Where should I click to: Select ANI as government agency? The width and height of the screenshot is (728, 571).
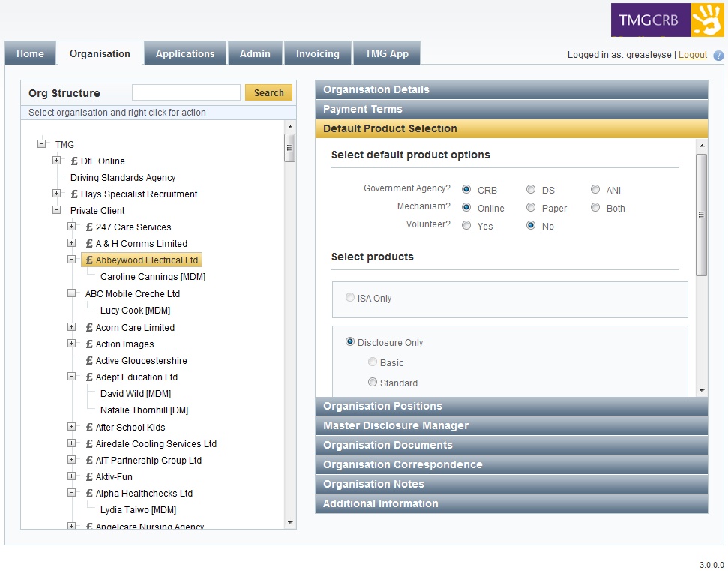tap(595, 189)
